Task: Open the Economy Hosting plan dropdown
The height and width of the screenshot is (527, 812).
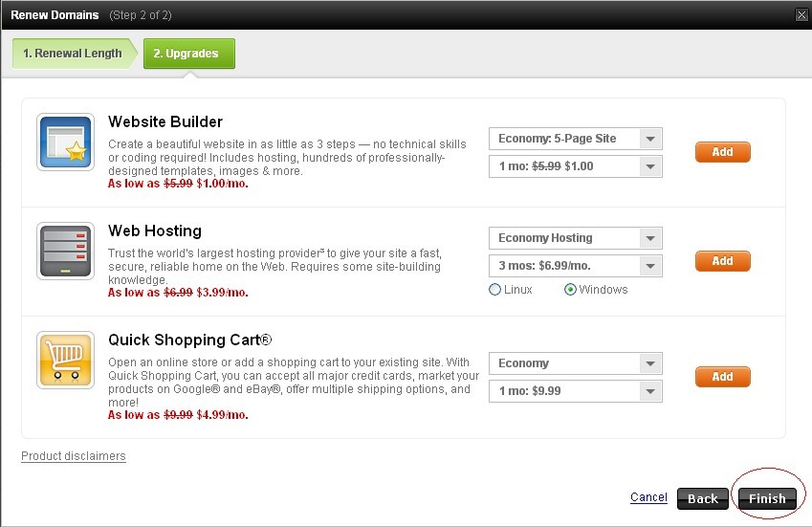Action: tap(576, 238)
